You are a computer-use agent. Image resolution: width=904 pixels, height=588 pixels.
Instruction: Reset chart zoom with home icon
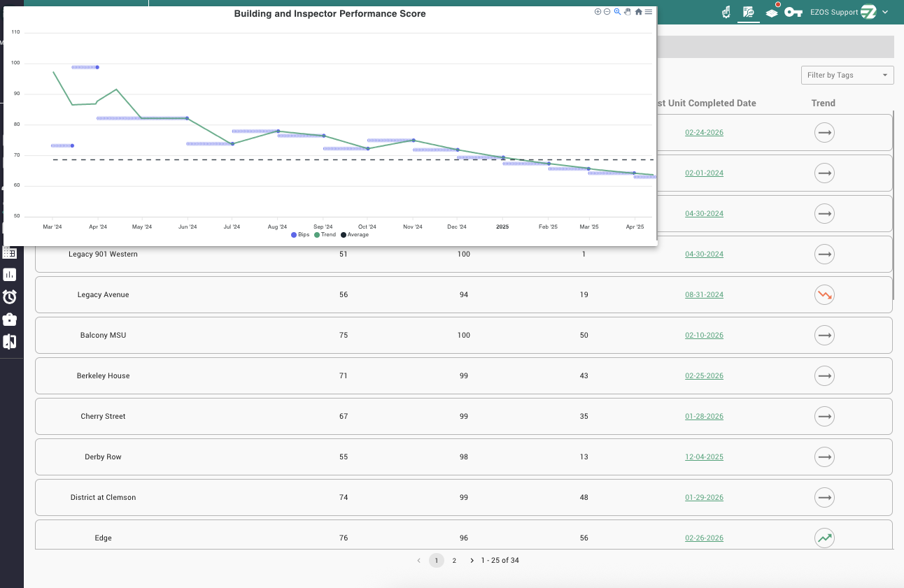click(639, 12)
